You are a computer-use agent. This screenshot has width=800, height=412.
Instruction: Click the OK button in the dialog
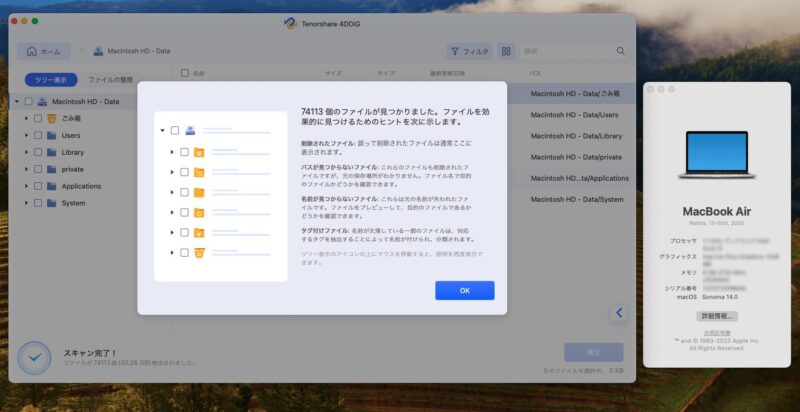[x=464, y=291]
